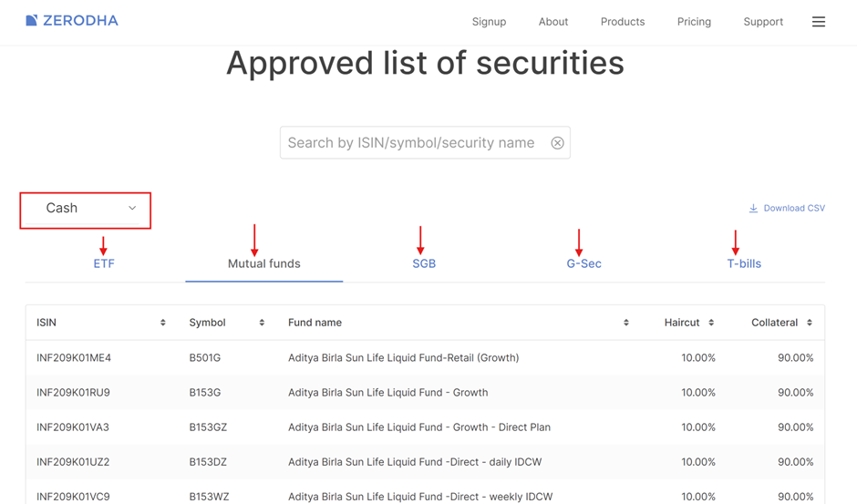Click fund name Growth - Direct Plan
857x504 pixels.
[x=419, y=427]
